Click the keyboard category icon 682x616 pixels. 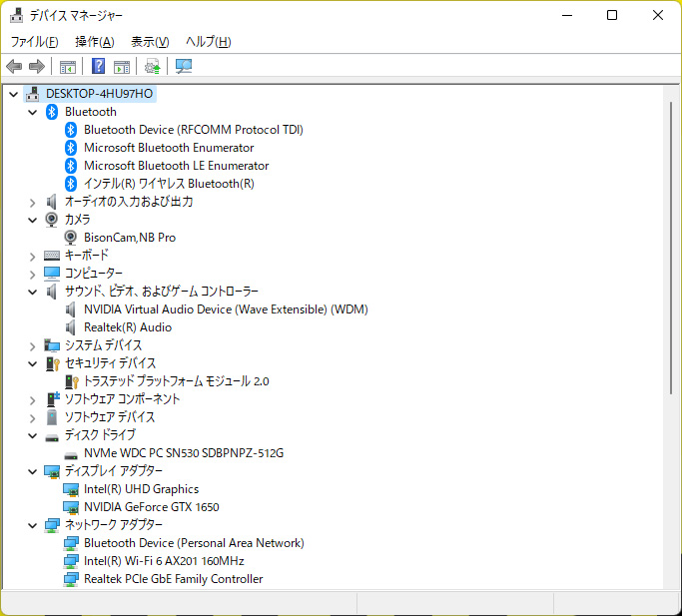(x=52, y=256)
